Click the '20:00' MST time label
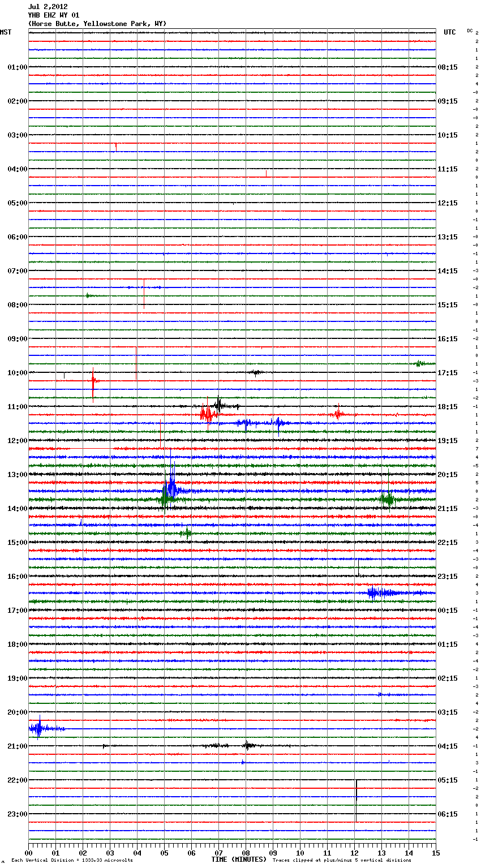 click(17, 712)
